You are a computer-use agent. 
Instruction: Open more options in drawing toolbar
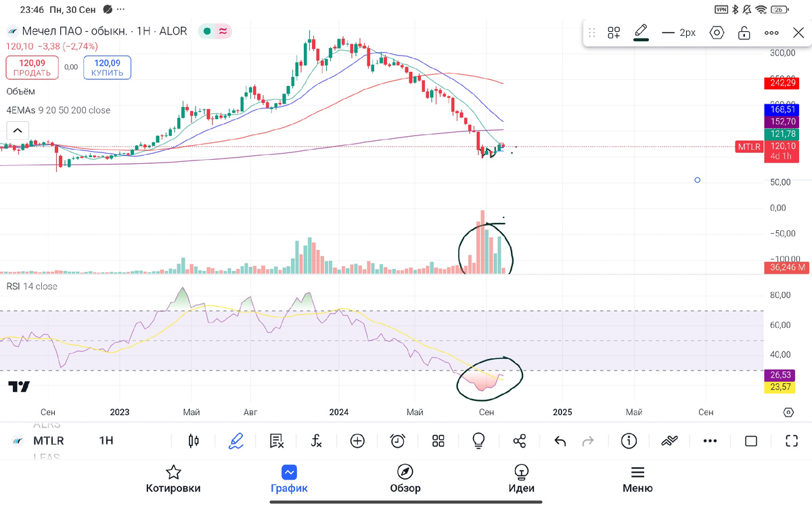[x=771, y=33]
